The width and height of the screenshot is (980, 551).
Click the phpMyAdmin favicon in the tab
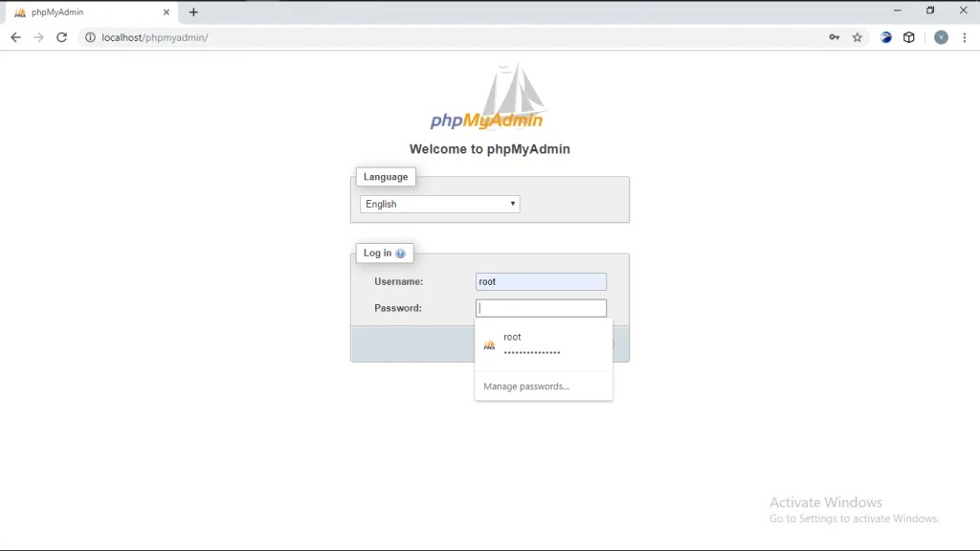tap(20, 12)
